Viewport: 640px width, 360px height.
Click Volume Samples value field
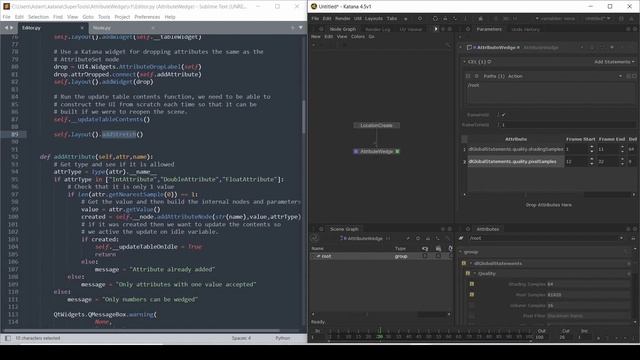(588, 305)
